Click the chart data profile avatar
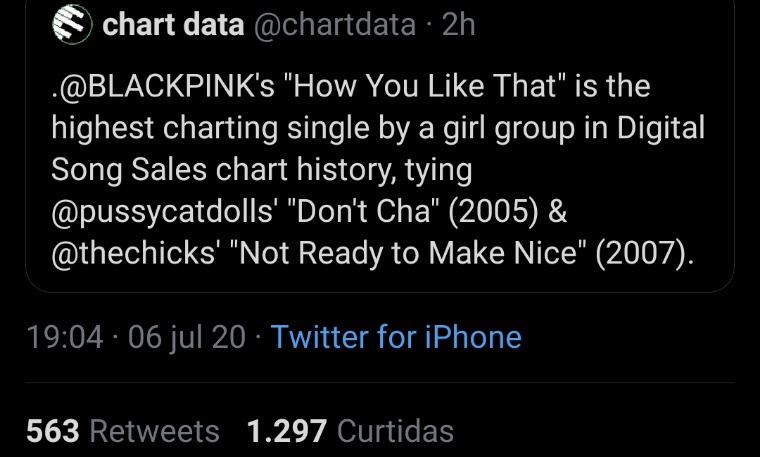Viewport: 760px width, 457px height. click(x=70, y=25)
